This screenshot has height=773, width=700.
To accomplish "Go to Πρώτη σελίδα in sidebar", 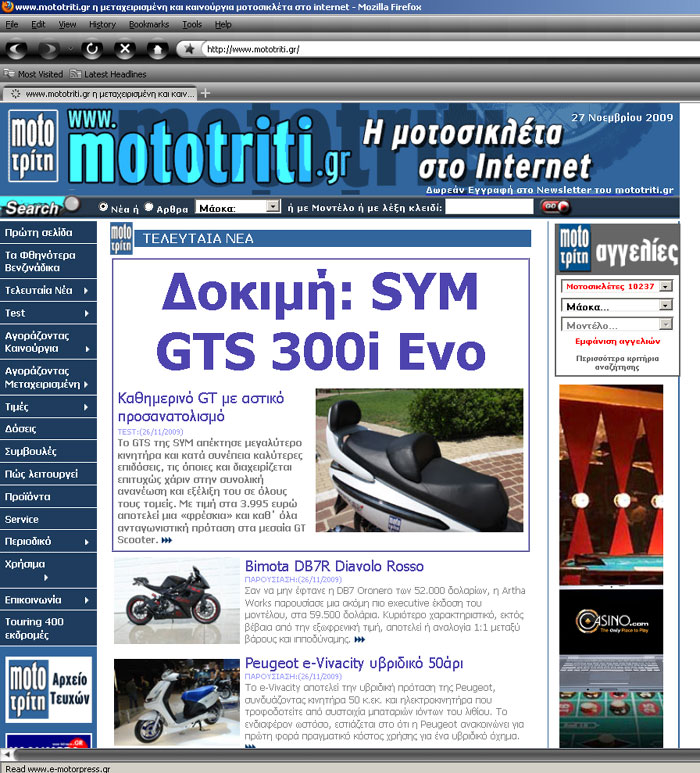I will (48, 232).
